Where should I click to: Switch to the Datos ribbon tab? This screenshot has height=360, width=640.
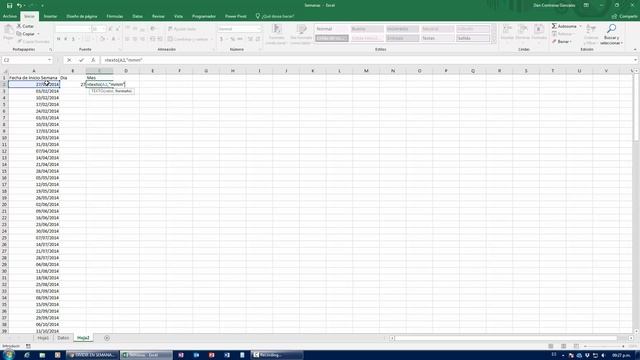pos(137,16)
